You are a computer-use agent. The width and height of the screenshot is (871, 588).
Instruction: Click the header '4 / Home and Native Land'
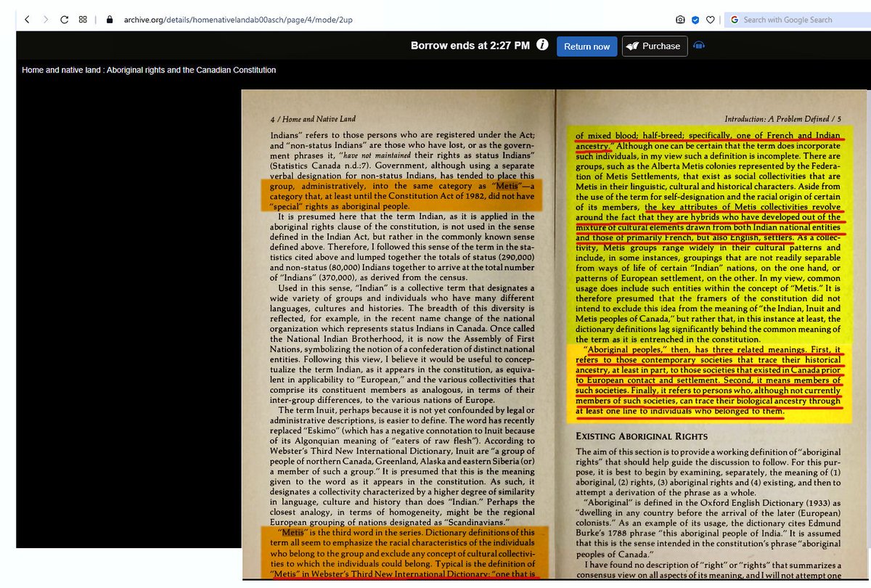(313, 119)
